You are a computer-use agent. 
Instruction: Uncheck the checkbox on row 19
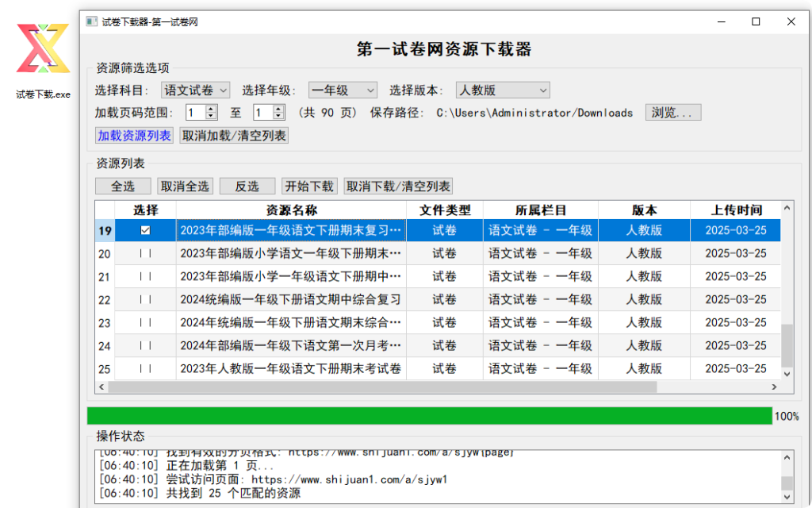[x=145, y=230]
